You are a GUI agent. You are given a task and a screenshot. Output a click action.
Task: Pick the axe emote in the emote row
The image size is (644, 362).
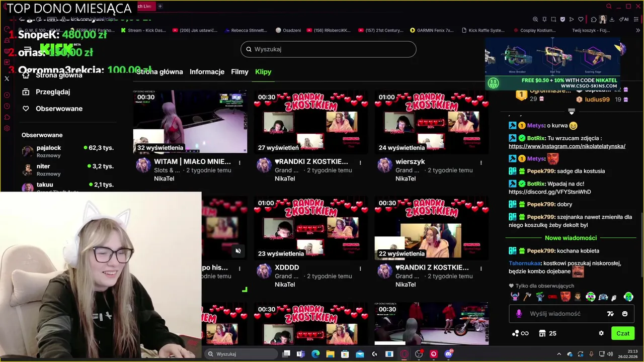tap(527, 297)
